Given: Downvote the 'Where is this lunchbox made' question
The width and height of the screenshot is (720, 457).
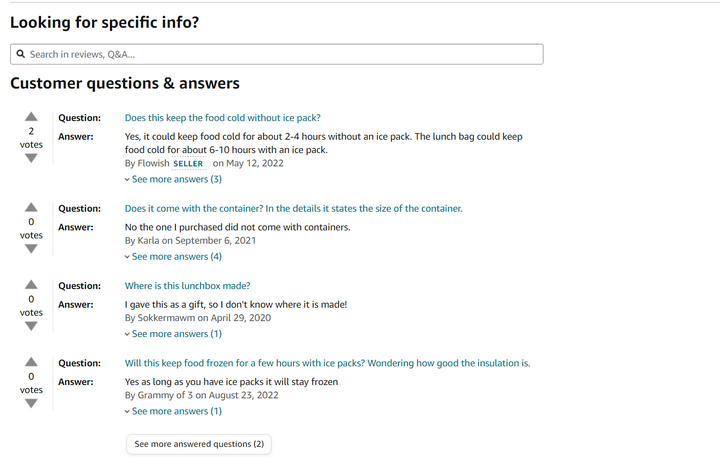Looking at the screenshot, I should click(x=31, y=326).
